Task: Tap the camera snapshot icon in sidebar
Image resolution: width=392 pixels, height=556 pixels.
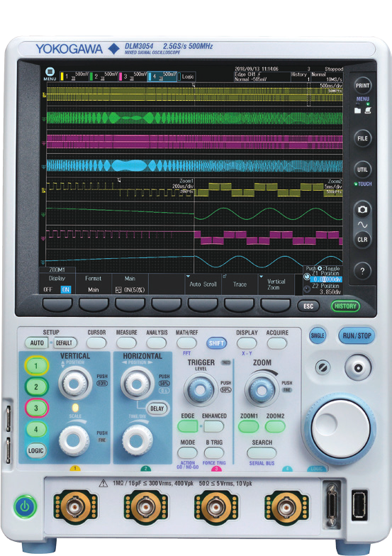Action: coord(362,210)
